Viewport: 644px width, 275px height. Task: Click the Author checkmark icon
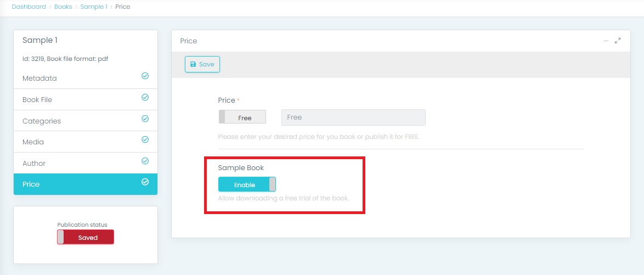tap(145, 161)
